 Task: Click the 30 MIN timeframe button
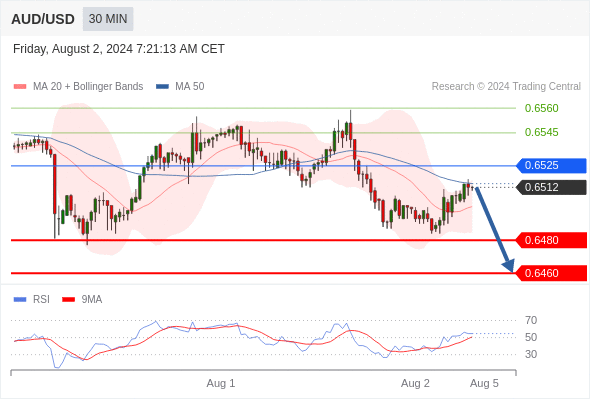point(108,19)
